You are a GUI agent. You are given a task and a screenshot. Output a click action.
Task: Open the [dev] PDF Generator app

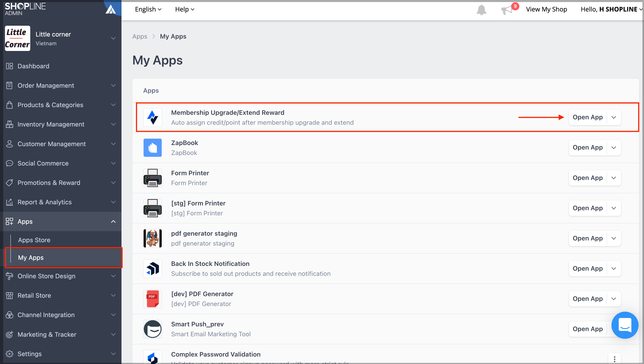coord(587,299)
